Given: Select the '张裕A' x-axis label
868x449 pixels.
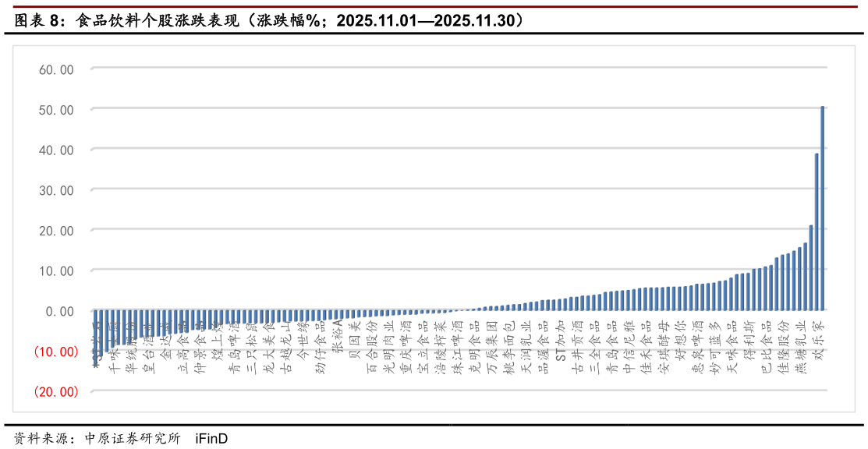Looking at the screenshot, I should click(x=337, y=335).
